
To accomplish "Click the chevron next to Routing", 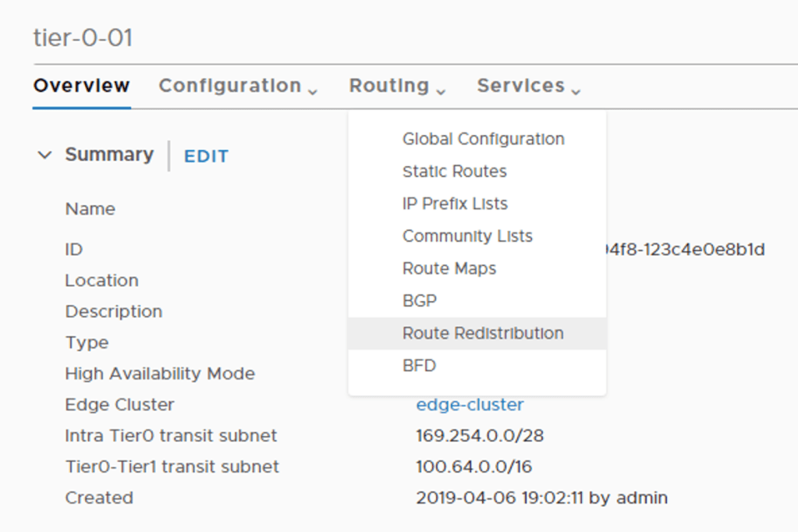I will (x=441, y=91).
